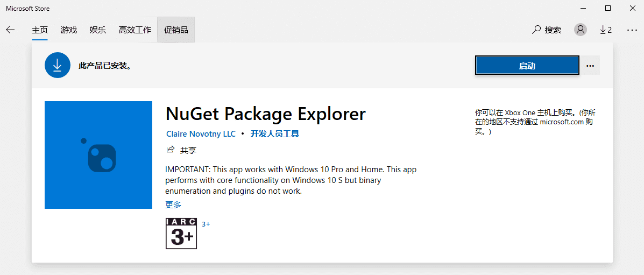Click the IARC 3+ rating badge
The image size is (644, 275).
pyautogui.click(x=181, y=233)
